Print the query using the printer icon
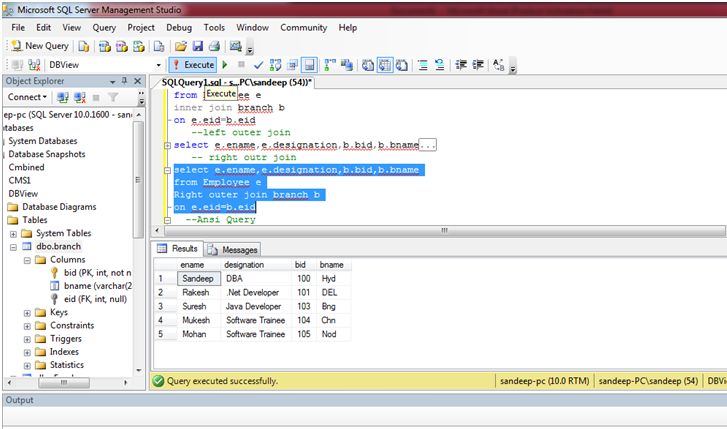Image resolution: width=727 pixels, height=429 pixels. (x=214, y=46)
